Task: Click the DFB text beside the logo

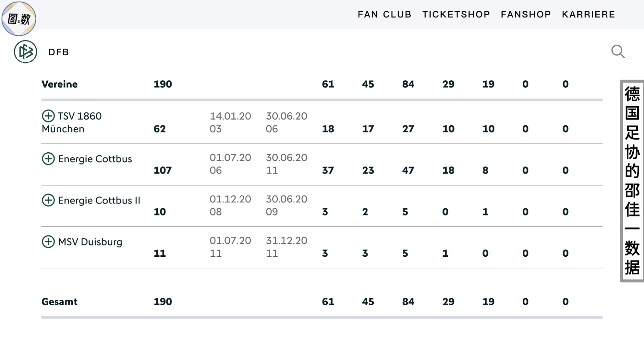Action: point(59,52)
